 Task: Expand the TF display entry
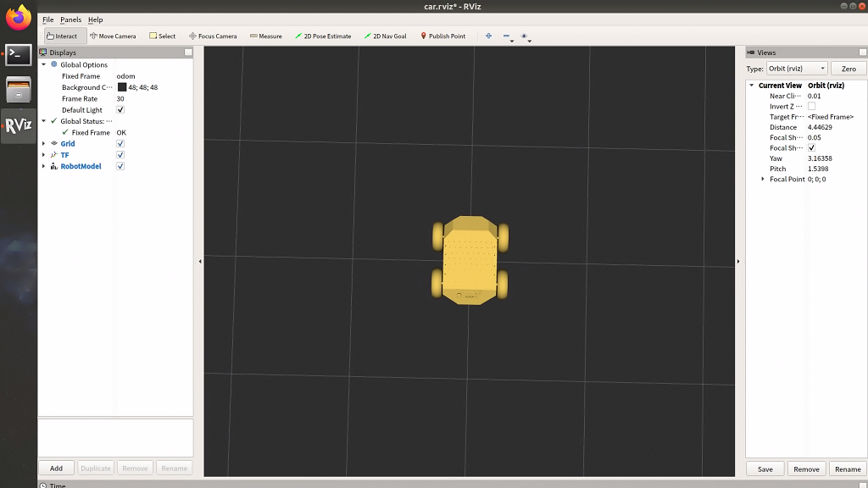tap(44, 155)
